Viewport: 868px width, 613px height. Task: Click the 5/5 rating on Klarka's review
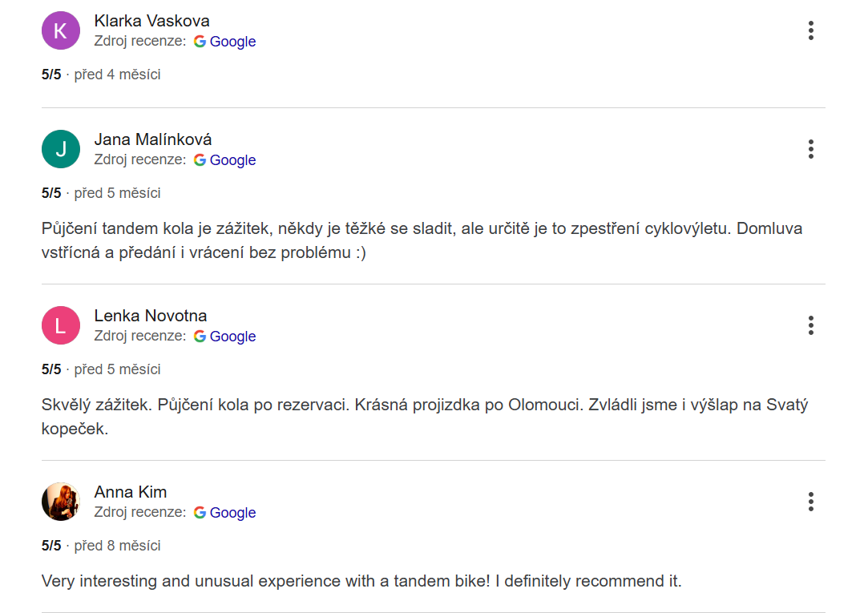tap(51, 75)
